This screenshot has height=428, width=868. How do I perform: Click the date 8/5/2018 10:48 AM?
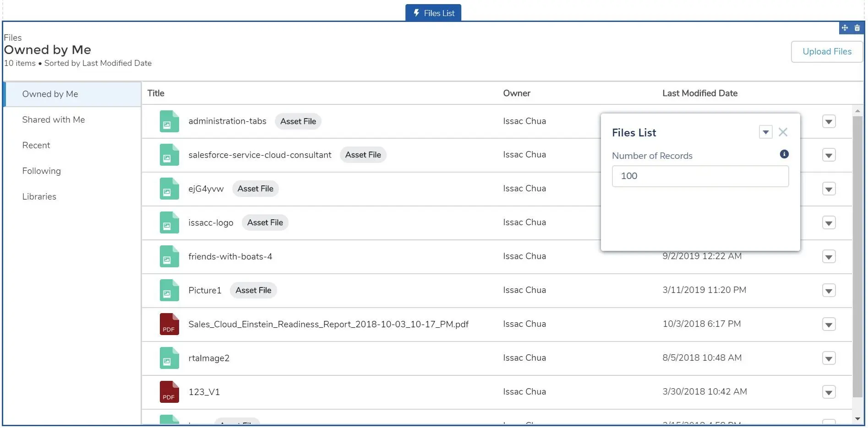point(702,358)
